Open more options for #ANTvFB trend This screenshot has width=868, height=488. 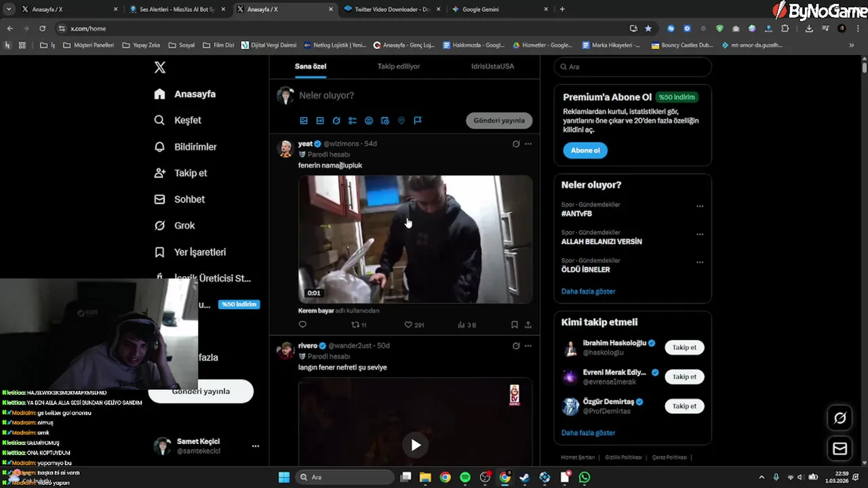pos(700,206)
